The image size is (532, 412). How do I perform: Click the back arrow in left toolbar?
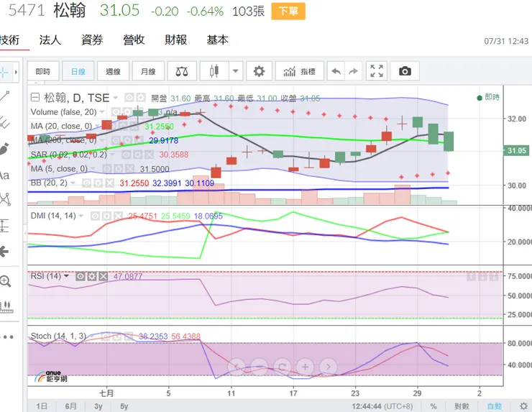click(x=4, y=252)
